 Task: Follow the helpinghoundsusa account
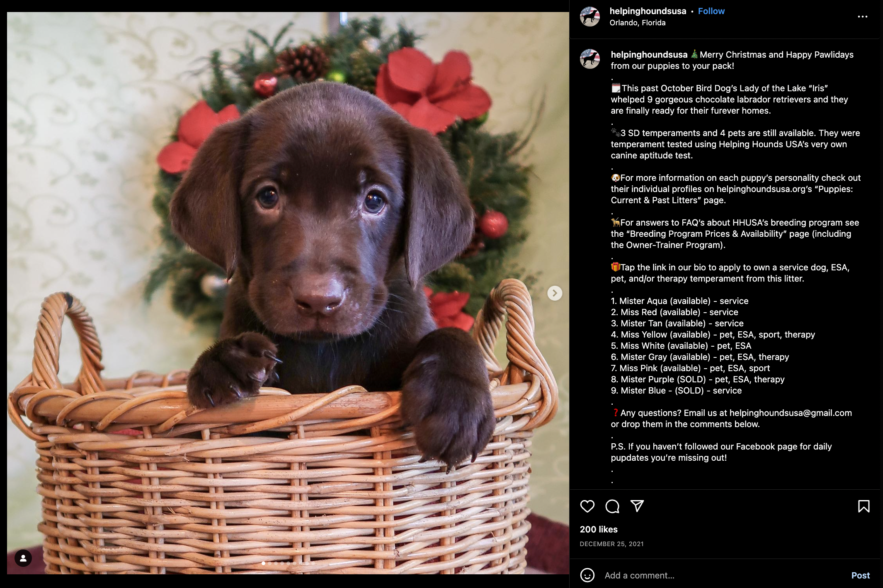pos(711,11)
